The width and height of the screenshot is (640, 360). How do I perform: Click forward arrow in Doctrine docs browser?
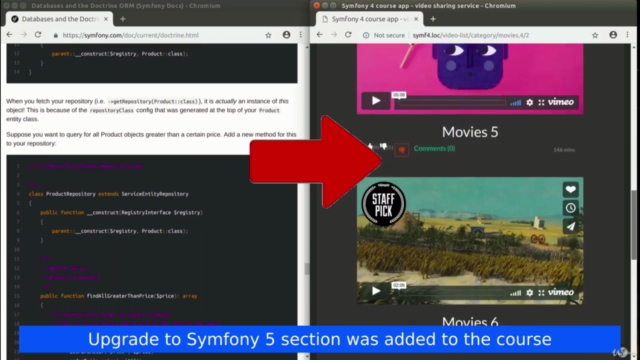24,35
